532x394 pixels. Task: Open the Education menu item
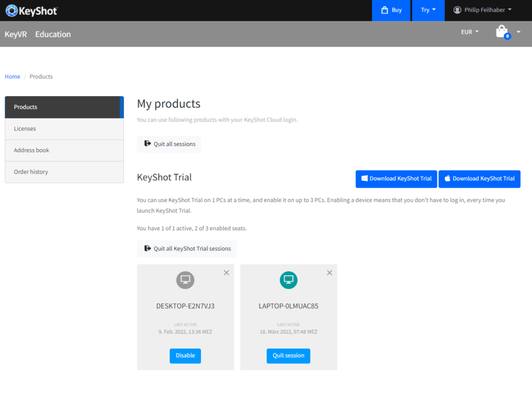(x=53, y=34)
